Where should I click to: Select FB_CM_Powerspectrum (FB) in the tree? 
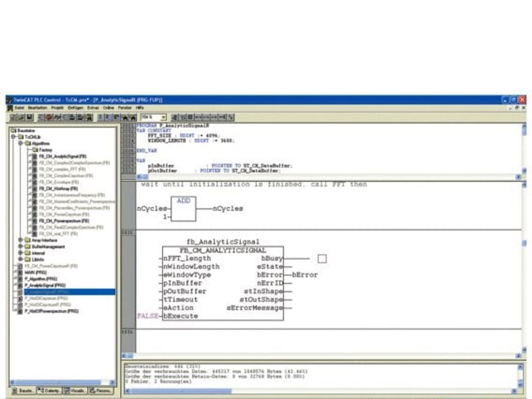click(x=64, y=221)
